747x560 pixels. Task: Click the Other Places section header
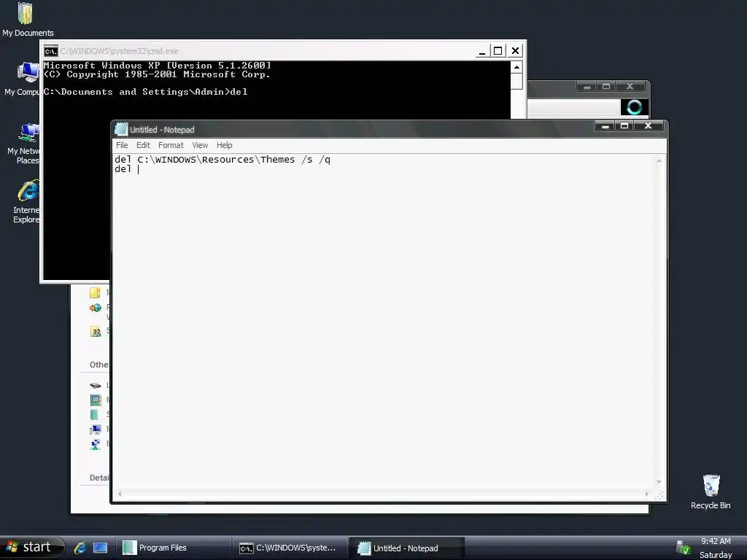(99, 365)
